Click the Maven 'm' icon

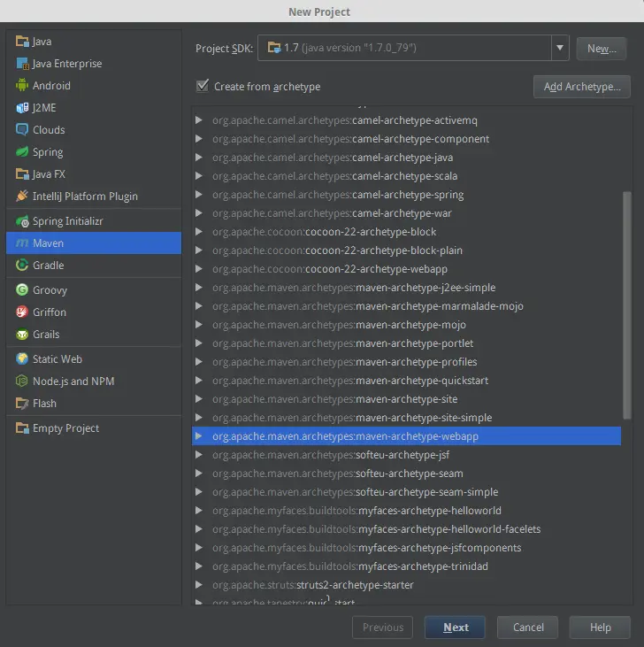pos(22,243)
